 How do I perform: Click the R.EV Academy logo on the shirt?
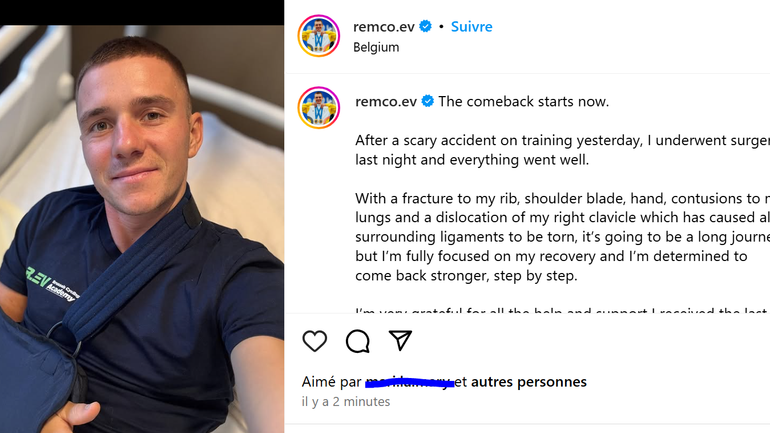(52, 285)
